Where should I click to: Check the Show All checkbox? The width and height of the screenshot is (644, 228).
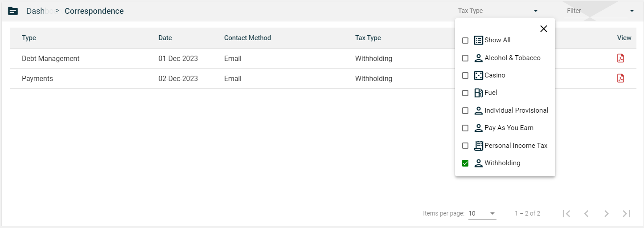465,41
